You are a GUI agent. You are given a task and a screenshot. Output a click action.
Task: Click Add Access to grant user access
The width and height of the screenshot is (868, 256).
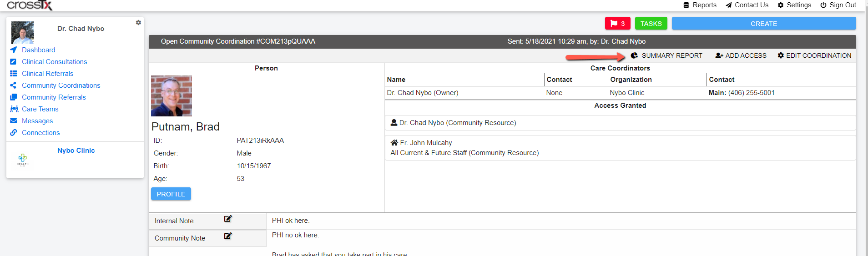pos(741,55)
